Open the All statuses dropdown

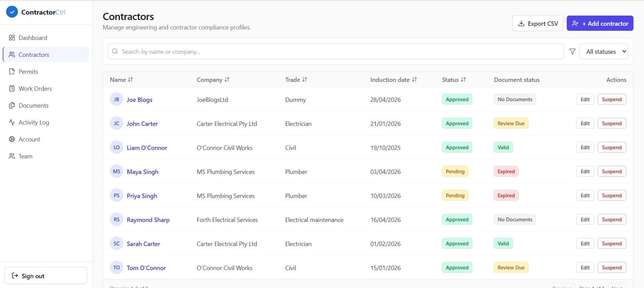pyautogui.click(x=604, y=51)
